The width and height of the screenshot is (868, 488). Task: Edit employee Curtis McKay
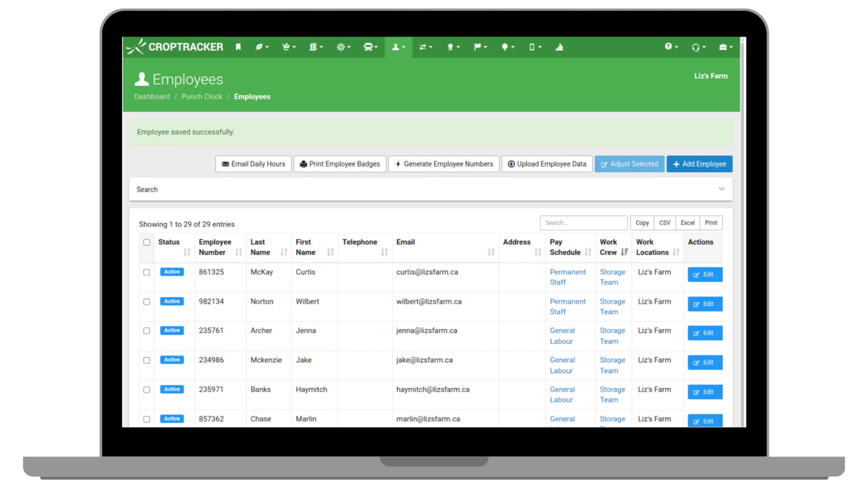tap(705, 274)
